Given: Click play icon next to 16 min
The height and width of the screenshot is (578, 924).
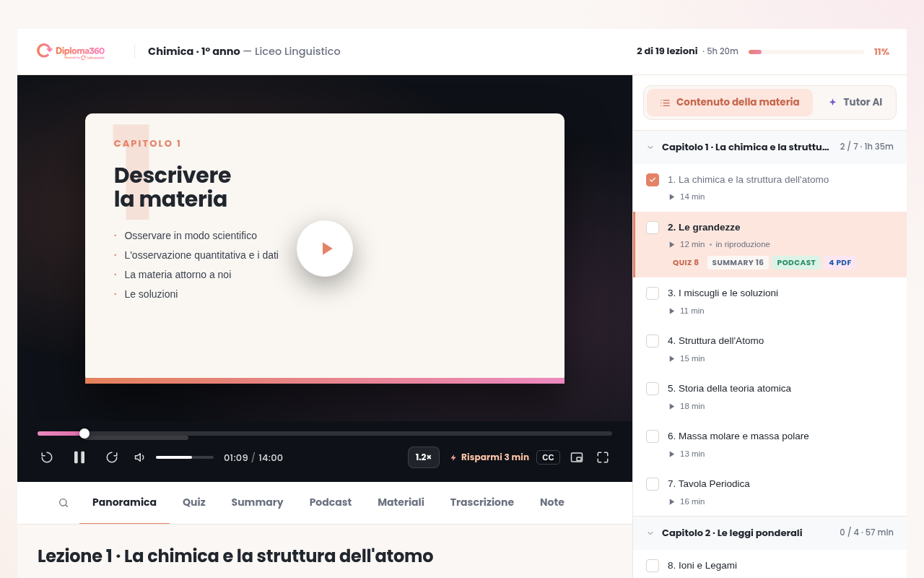Looking at the screenshot, I should click(672, 502).
